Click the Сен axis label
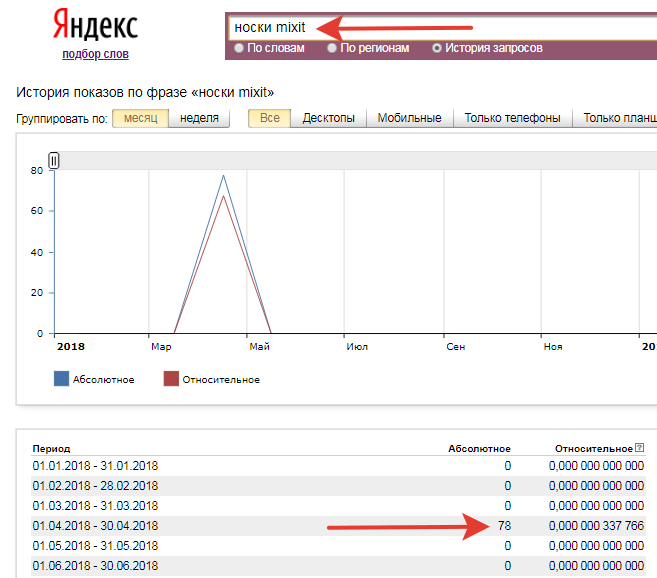 (455, 347)
